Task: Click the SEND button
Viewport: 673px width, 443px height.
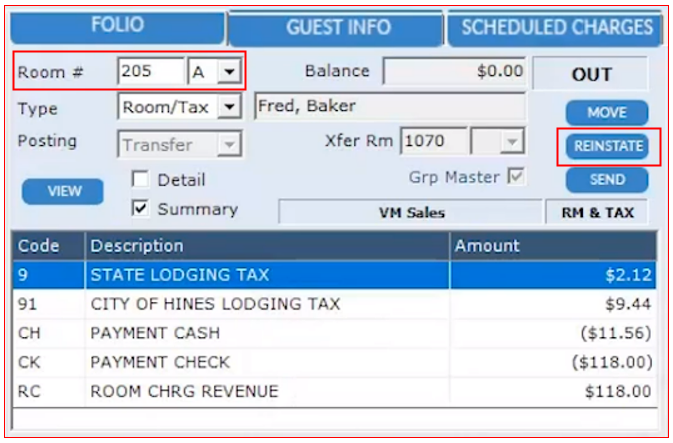Action: pyautogui.click(x=606, y=180)
